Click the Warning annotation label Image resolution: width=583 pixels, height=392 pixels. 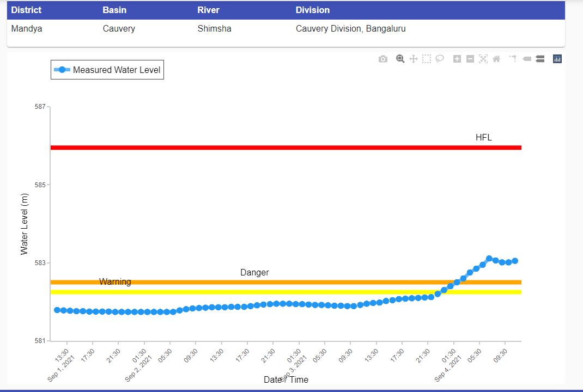[x=116, y=281]
